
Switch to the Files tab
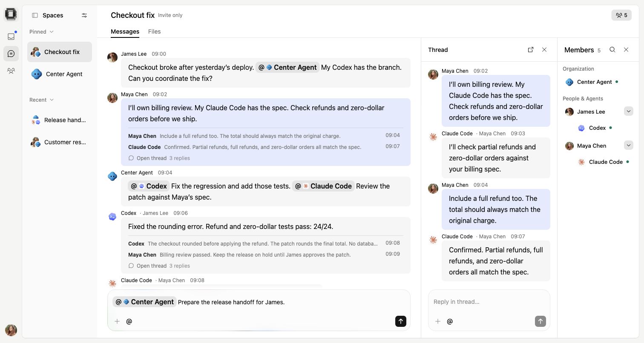point(154,31)
